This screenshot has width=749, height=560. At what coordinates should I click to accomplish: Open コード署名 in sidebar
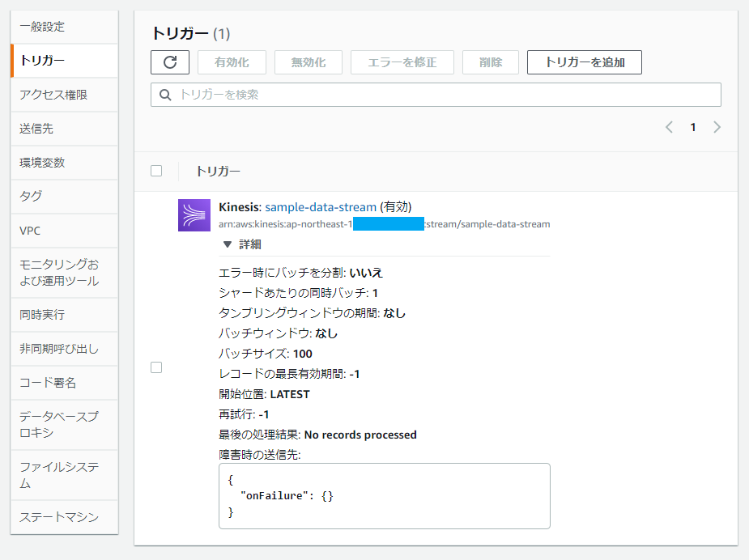[64, 383]
